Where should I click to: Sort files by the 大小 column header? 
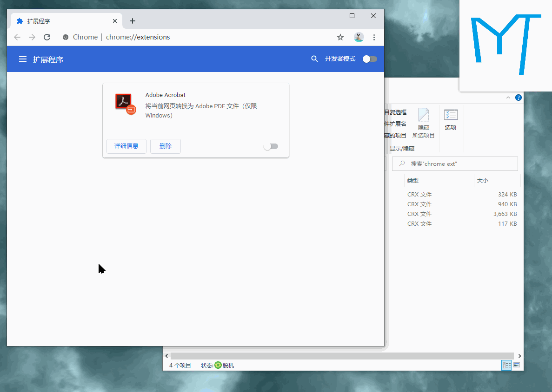(x=483, y=180)
